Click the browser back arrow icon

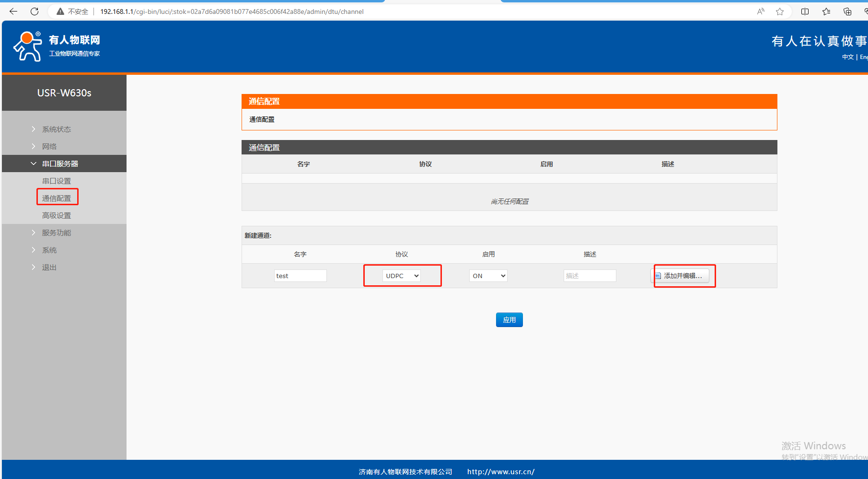coord(13,12)
